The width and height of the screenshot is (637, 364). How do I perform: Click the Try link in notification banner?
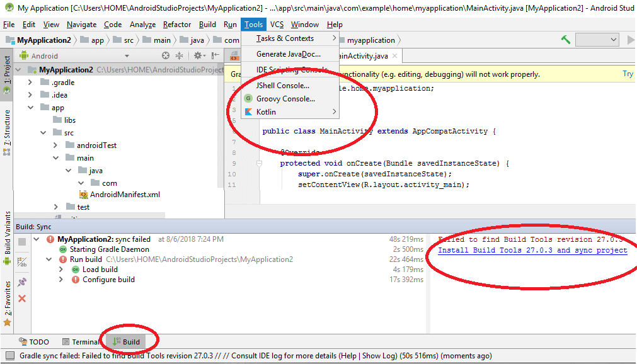pos(628,74)
